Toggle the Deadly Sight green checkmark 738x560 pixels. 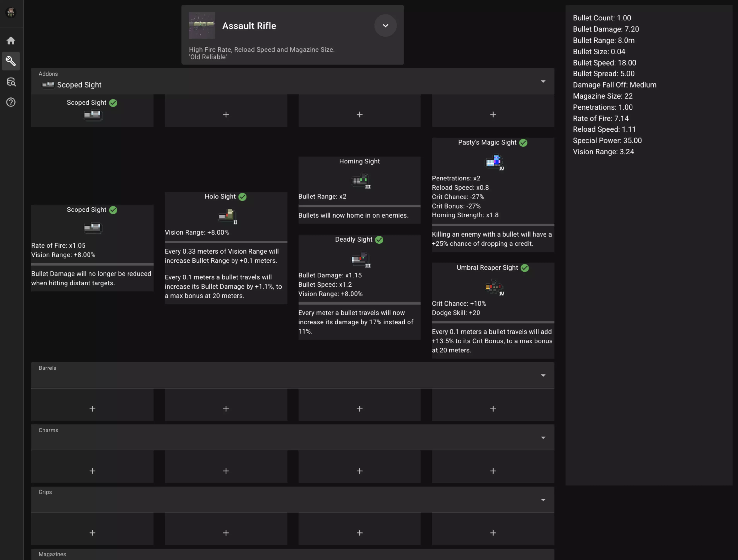379,239
